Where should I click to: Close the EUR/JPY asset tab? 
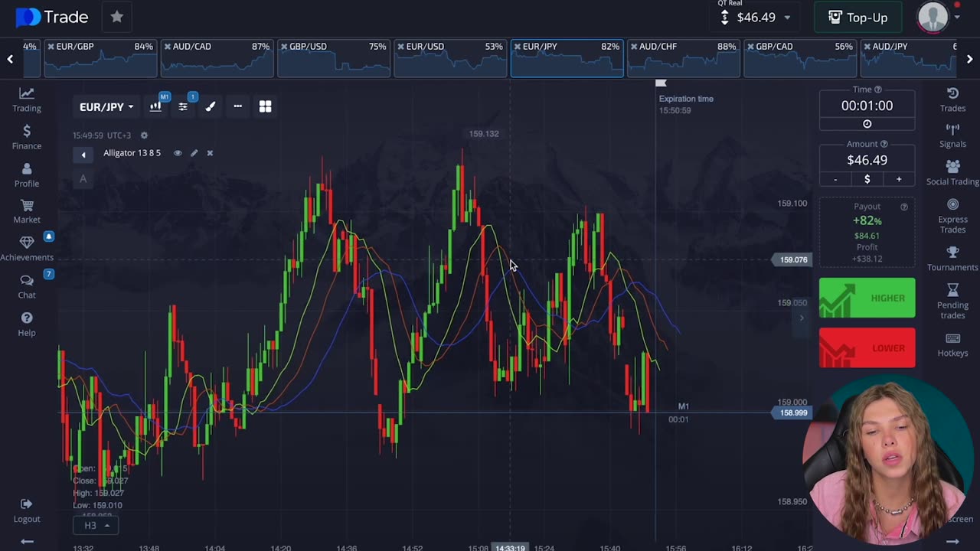(517, 47)
